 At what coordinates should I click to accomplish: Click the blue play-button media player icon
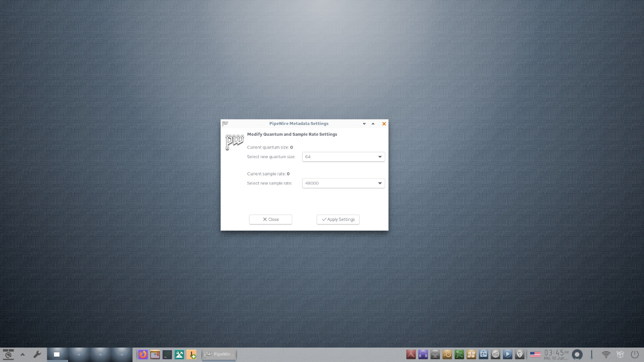pos(508,354)
